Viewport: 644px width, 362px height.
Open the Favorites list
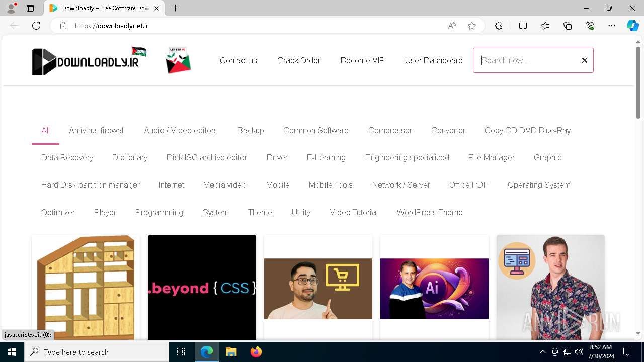(x=545, y=26)
